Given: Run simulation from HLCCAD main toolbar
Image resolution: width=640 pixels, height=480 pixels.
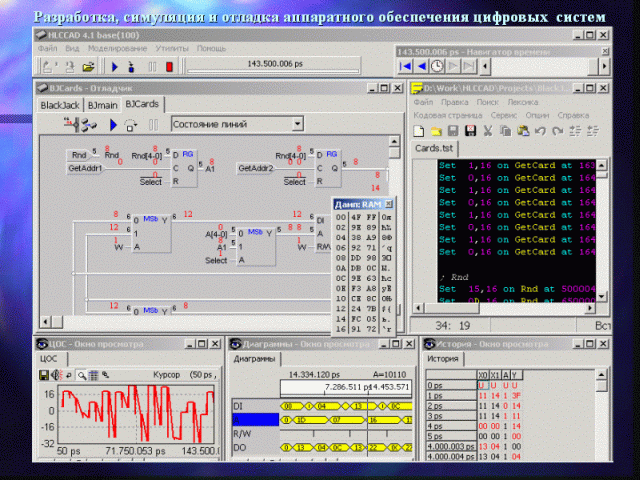Looking at the screenshot, I should 116,67.
